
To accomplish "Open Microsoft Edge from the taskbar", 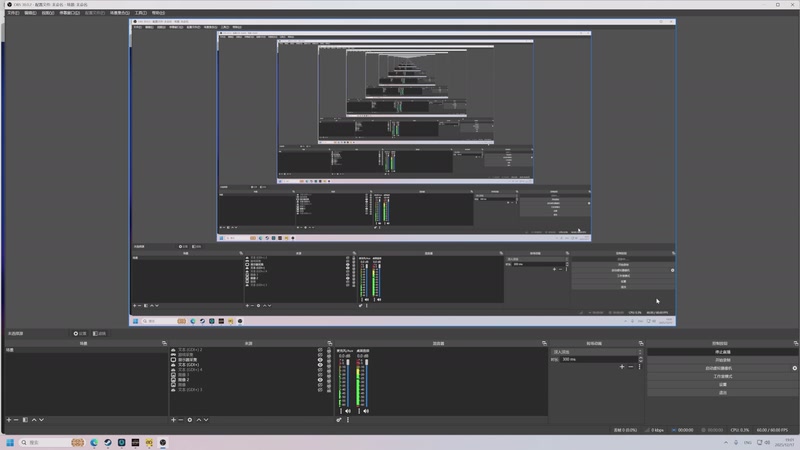I will pos(94,442).
